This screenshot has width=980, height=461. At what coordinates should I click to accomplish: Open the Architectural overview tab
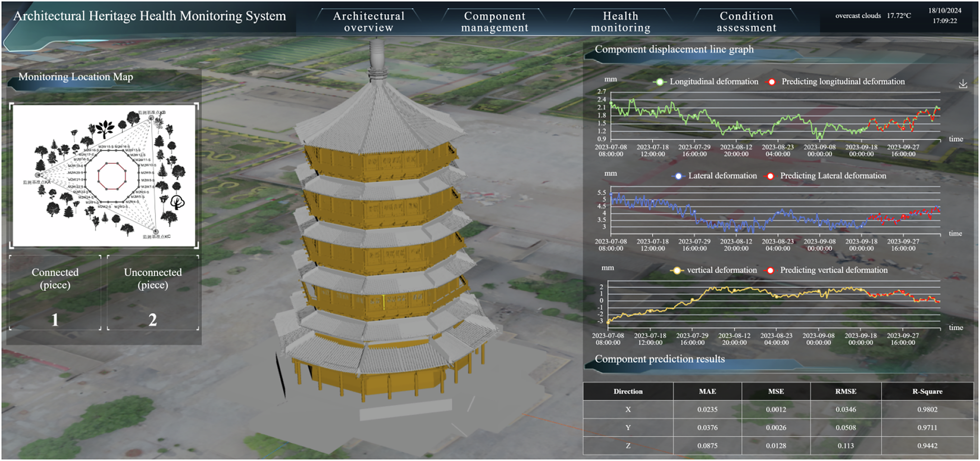tap(369, 22)
